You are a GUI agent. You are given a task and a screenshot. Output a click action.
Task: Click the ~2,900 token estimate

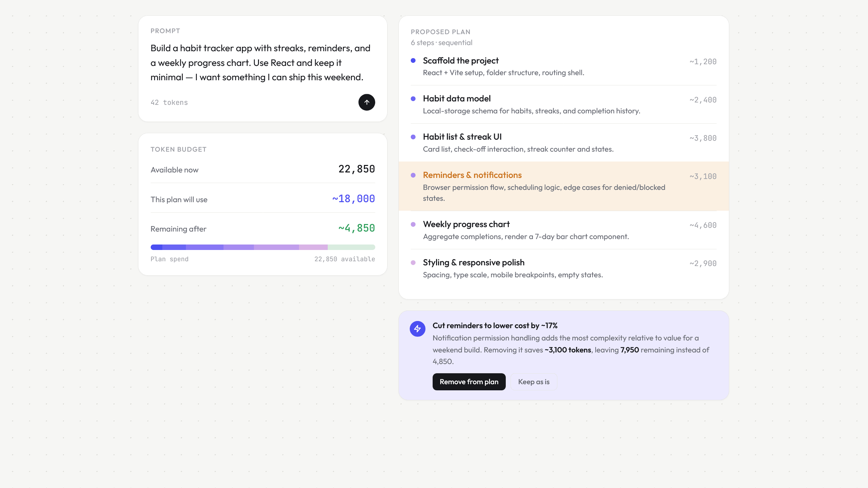pyautogui.click(x=703, y=264)
